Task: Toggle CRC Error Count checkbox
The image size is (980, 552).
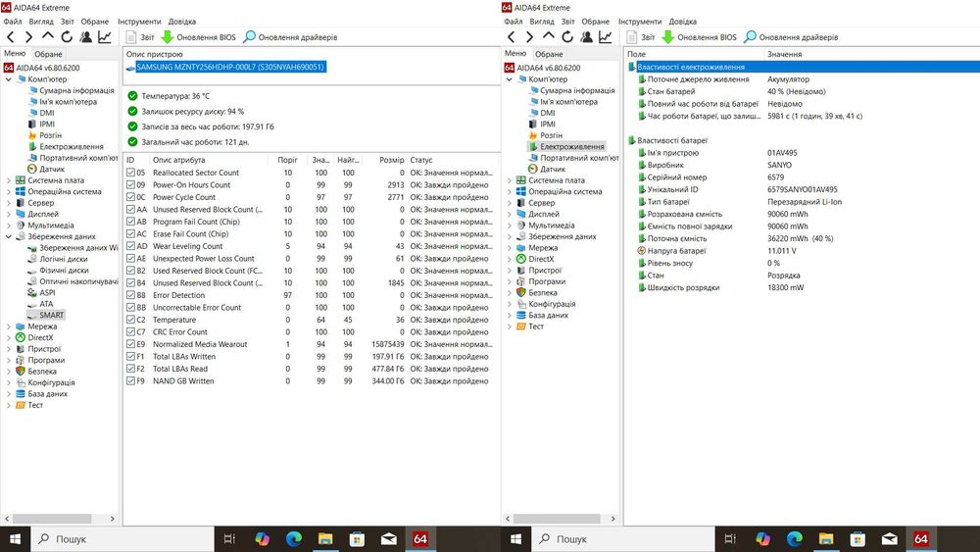Action: [130, 332]
